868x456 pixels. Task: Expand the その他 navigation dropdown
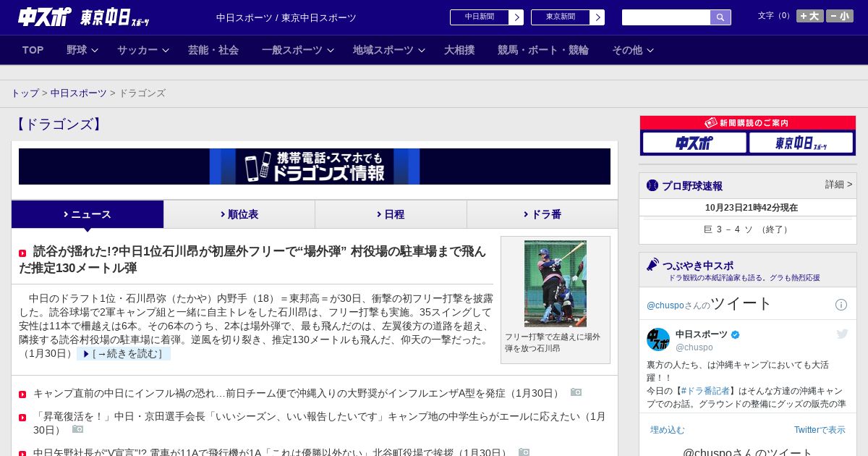tap(633, 50)
